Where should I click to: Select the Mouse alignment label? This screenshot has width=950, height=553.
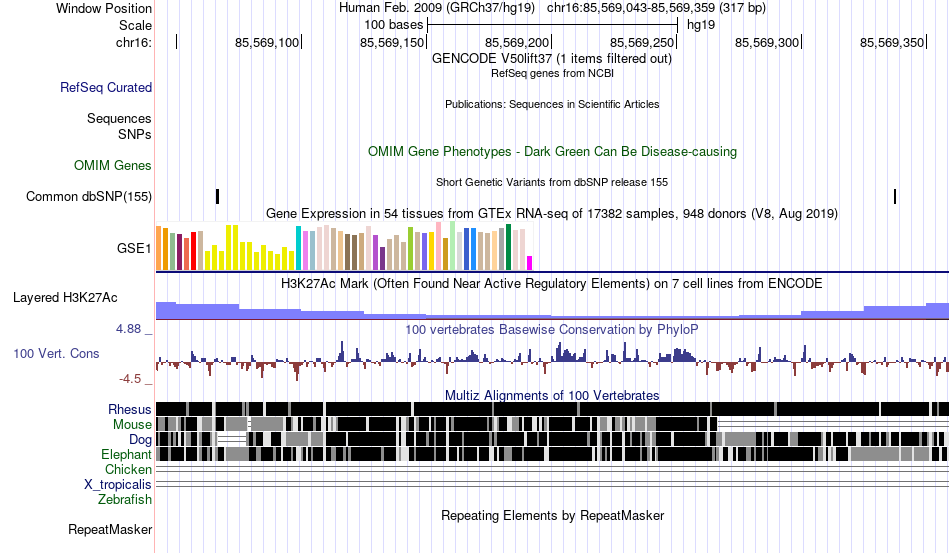[x=132, y=425]
